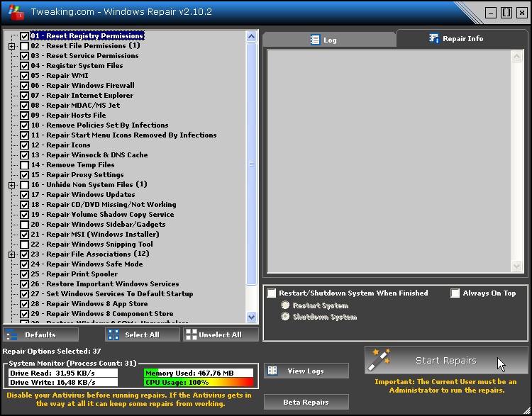Uncheck 12 - Repair Icons
This screenshot has height=416, width=532.
24,145
